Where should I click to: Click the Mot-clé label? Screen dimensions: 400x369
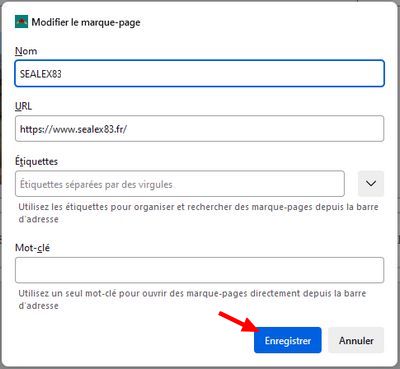(x=32, y=248)
